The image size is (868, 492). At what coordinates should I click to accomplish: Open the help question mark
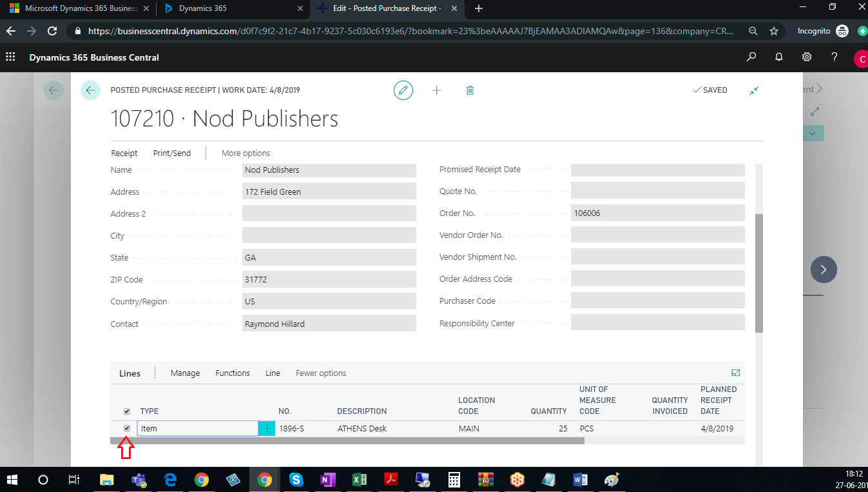(x=834, y=57)
